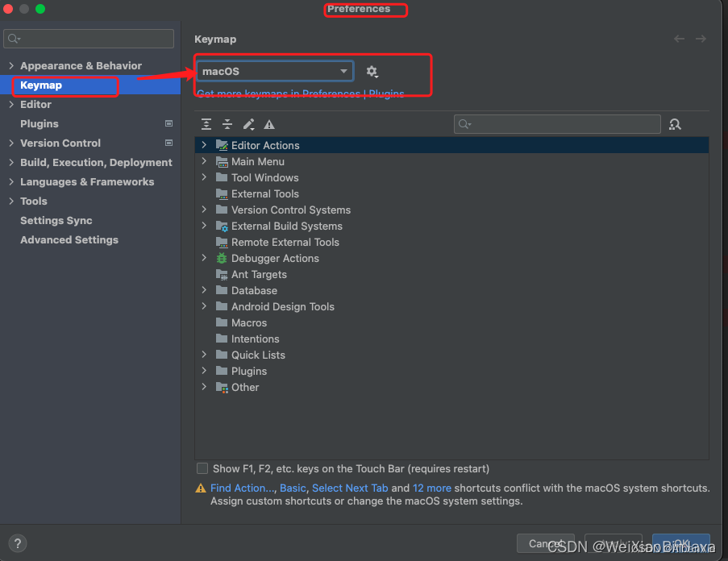Viewport: 728px width, 561px height.
Task: Expand Editor Actions tree node
Action: click(x=204, y=145)
